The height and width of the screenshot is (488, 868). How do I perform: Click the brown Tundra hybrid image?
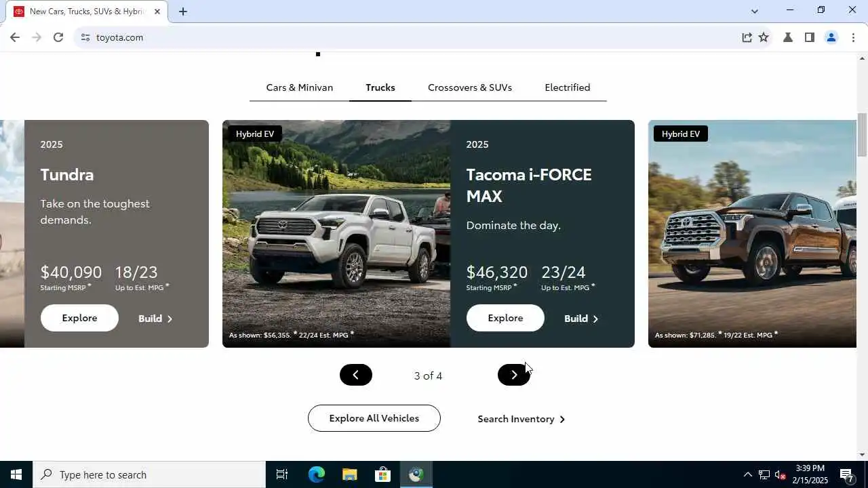752,234
